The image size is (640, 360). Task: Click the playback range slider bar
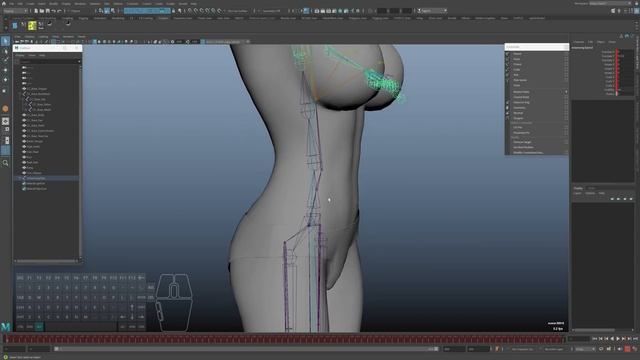(246, 349)
